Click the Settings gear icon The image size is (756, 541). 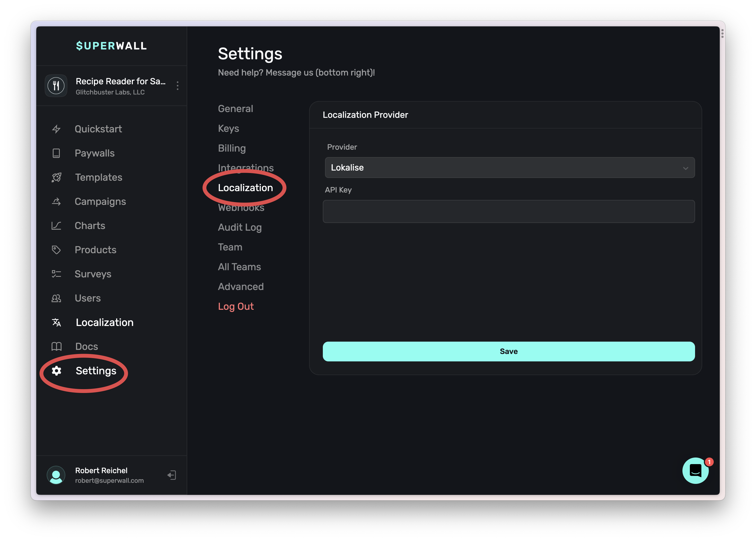(56, 371)
